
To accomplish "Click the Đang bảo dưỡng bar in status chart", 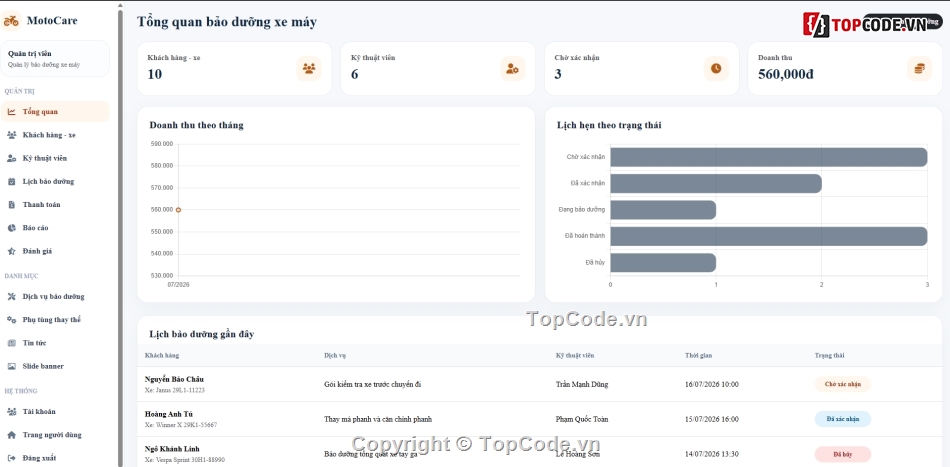I will tap(663, 210).
